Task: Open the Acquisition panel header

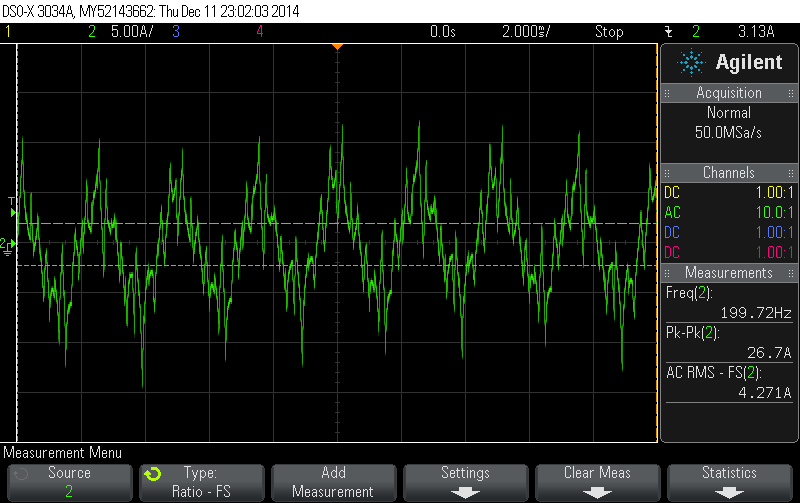Action: point(729,93)
